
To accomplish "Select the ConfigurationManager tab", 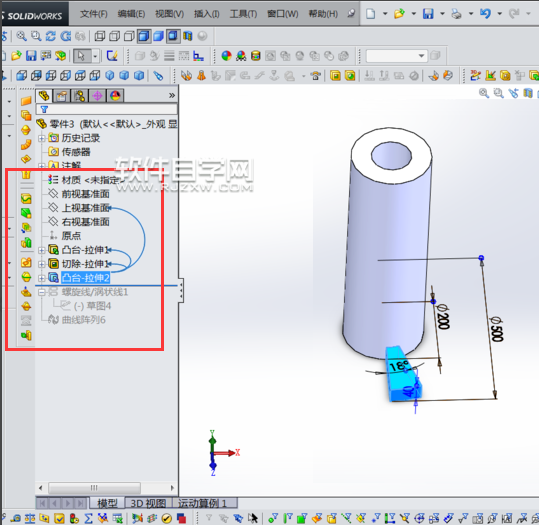I will tap(80, 96).
